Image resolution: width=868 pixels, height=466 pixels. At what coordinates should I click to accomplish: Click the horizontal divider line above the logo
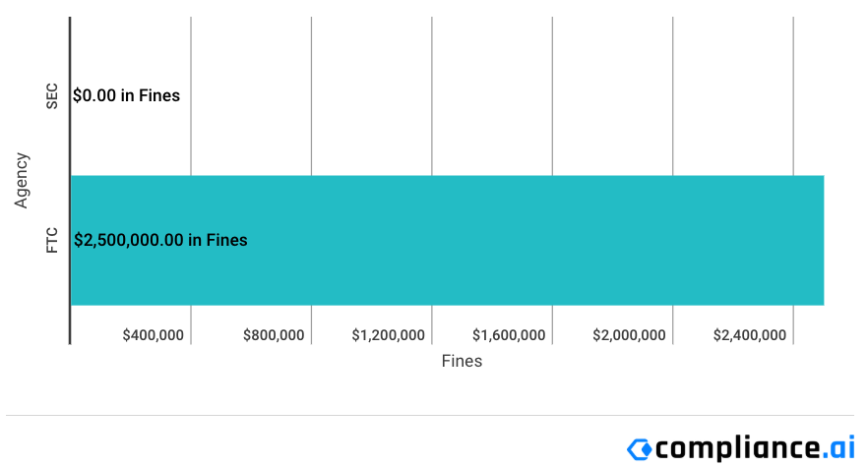[x=430, y=415]
